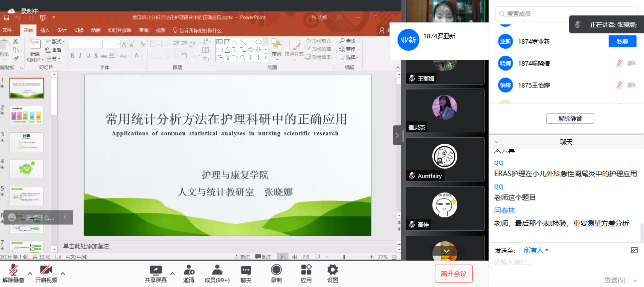Click 私聊 button for 1874罗亚新
This screenshot has width=644, height=287.
622,41
